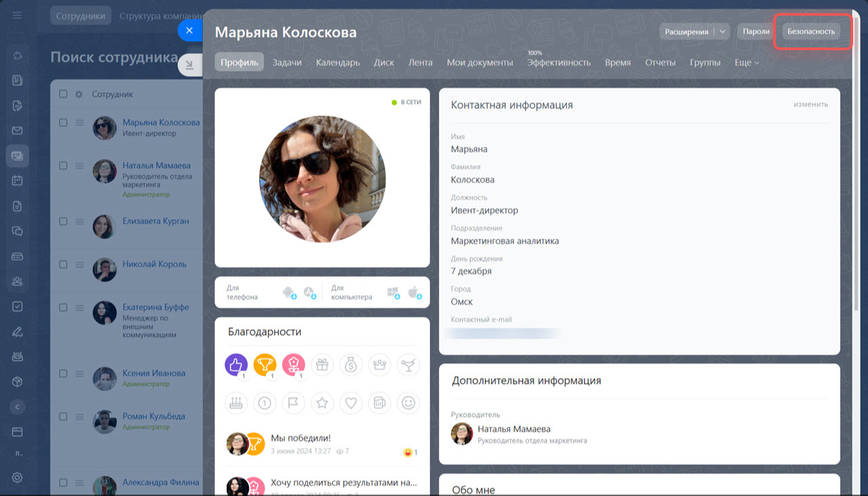868x496 pixels.
Task: Open row menu for Екатерина Буффе
Action: coord(79,307)
